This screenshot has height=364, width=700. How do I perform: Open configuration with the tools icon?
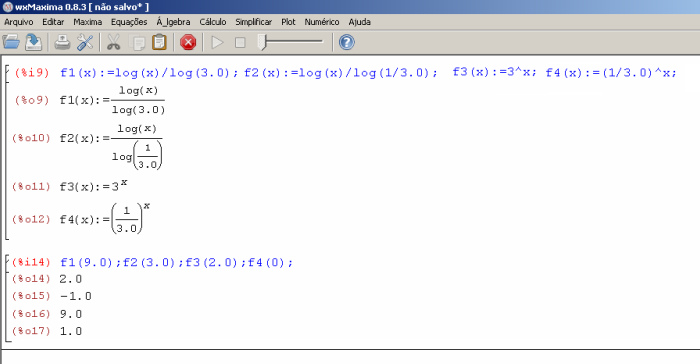coord(85,42)
